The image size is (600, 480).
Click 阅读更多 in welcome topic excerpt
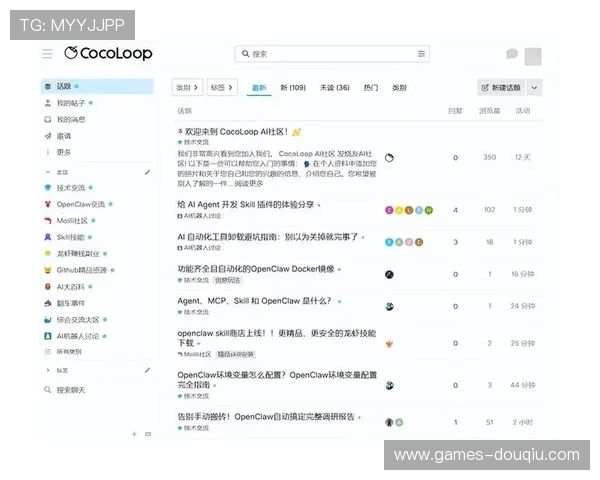tap(249, 184)
